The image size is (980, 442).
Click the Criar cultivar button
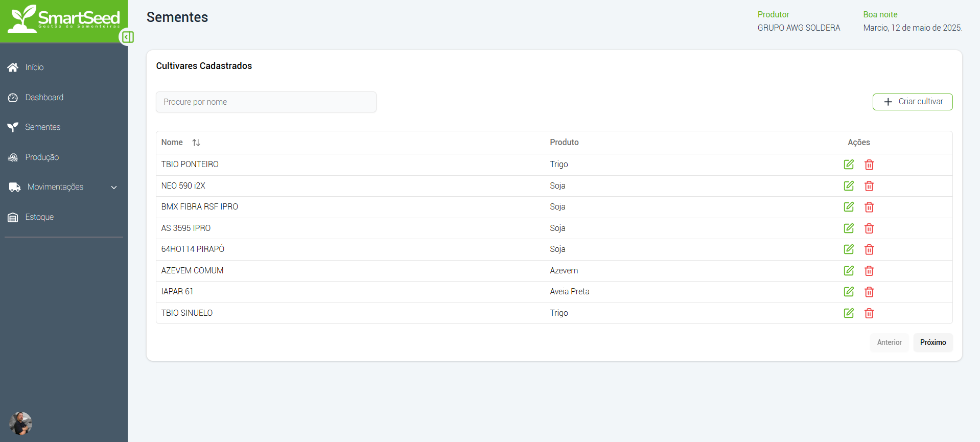point(913,102)
